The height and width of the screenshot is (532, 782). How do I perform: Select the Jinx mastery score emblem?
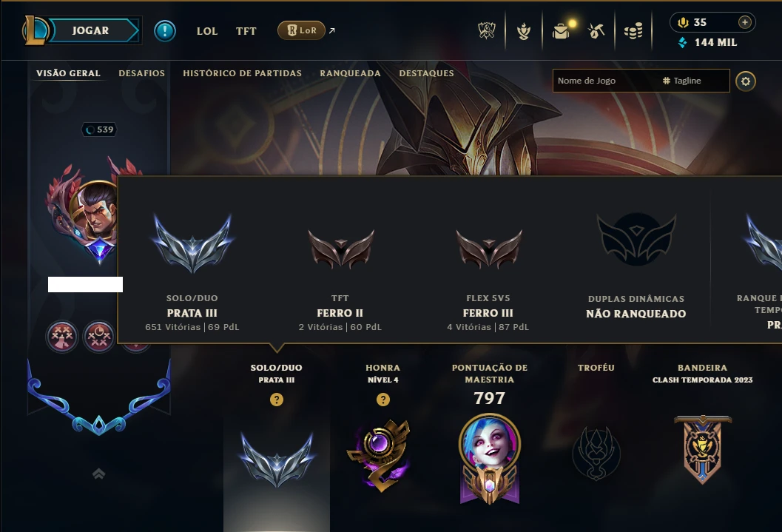(x=490, y=459)
